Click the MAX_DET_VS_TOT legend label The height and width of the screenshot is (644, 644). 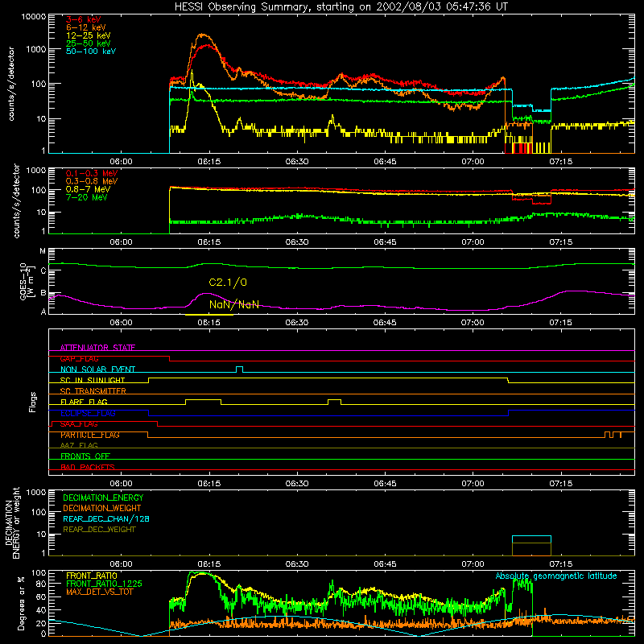99,592
